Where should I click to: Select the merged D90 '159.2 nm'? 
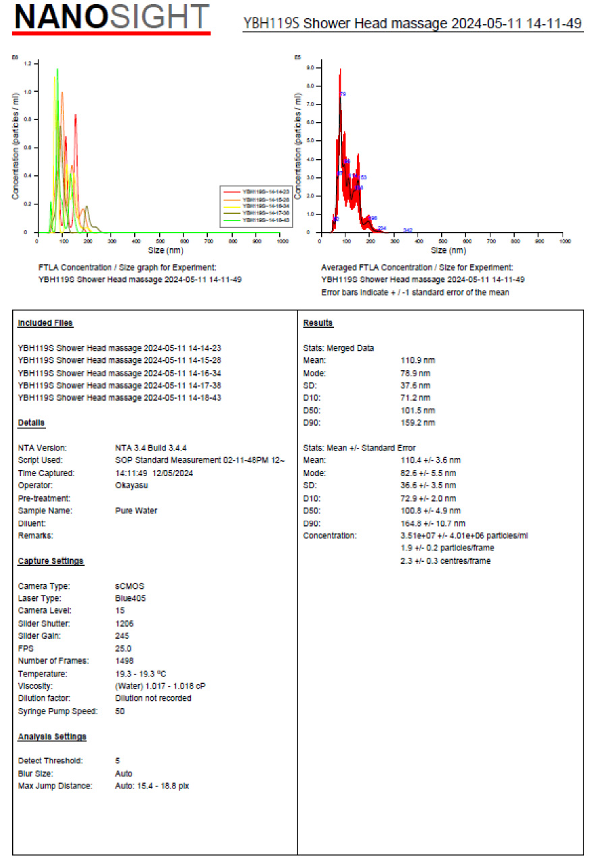pos(418,423)
